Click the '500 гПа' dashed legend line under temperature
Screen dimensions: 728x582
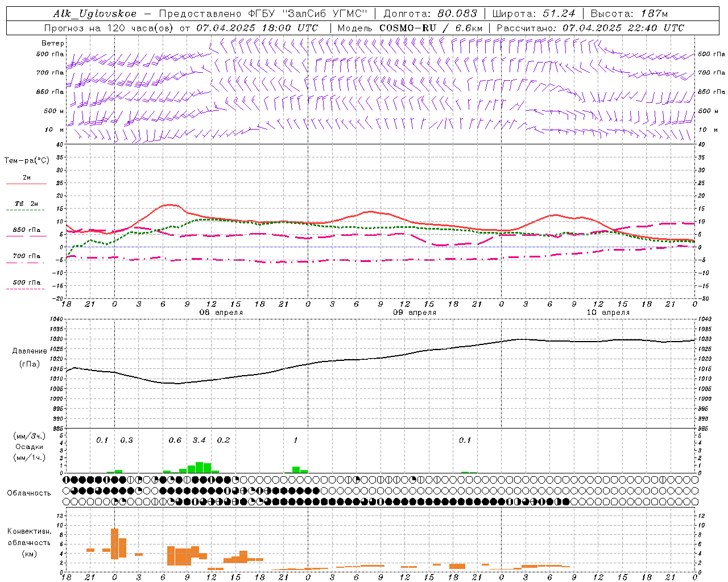26,289
